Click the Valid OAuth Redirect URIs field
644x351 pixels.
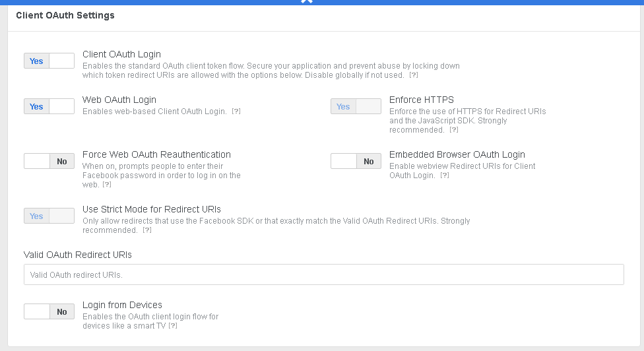pyautogui.click(x=323, y=274)
